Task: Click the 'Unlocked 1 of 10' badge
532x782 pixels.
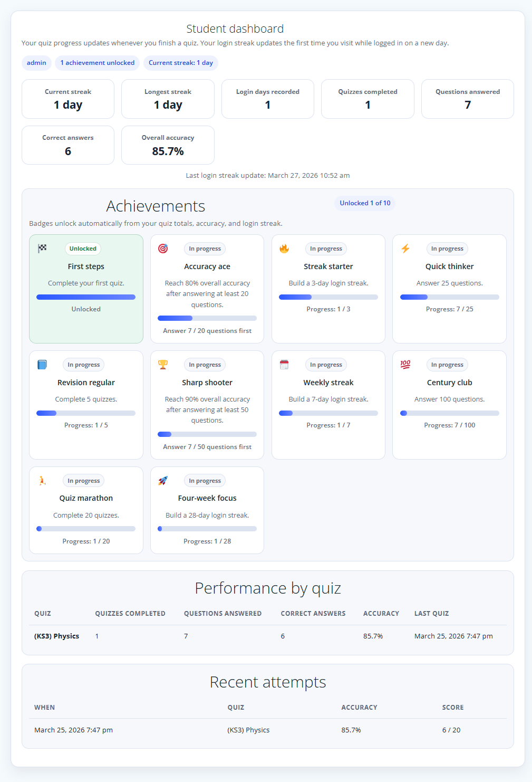Action: pos(365,203)
